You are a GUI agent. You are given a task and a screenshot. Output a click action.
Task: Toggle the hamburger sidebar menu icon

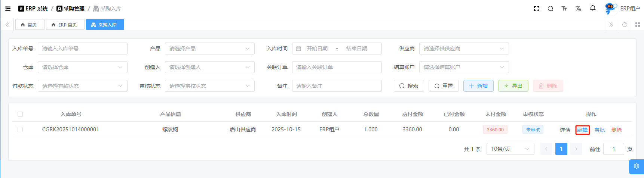click(8, 9)
